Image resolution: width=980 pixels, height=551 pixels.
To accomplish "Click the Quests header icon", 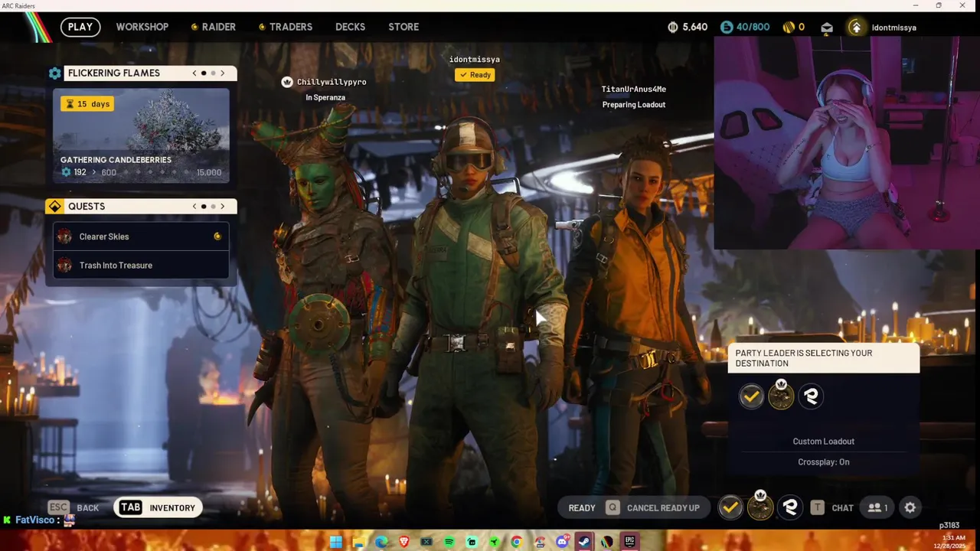I will click(x=54, y=207).
